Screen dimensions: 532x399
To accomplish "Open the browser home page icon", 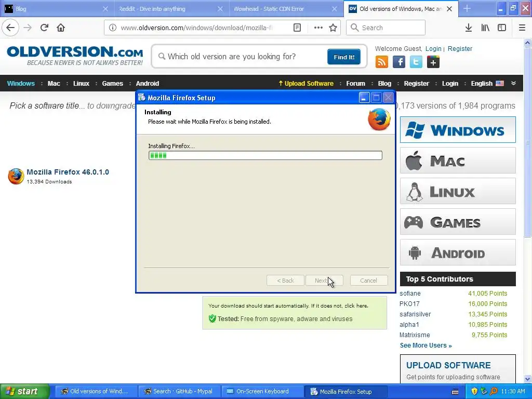I will click(61, 28).
